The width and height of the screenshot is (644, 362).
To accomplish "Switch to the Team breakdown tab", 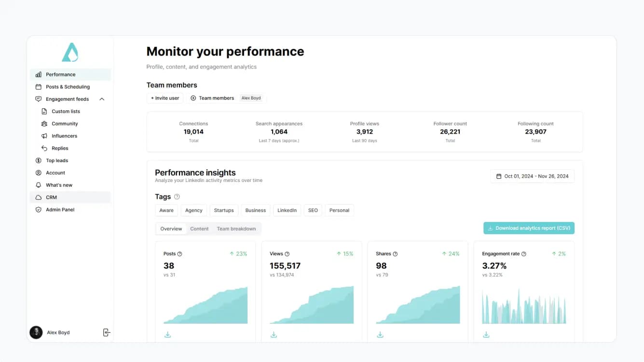I will click(236, 229).
